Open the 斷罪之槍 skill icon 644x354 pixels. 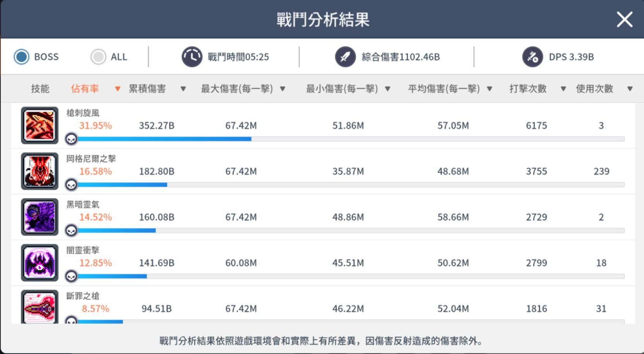click(39, 307)
